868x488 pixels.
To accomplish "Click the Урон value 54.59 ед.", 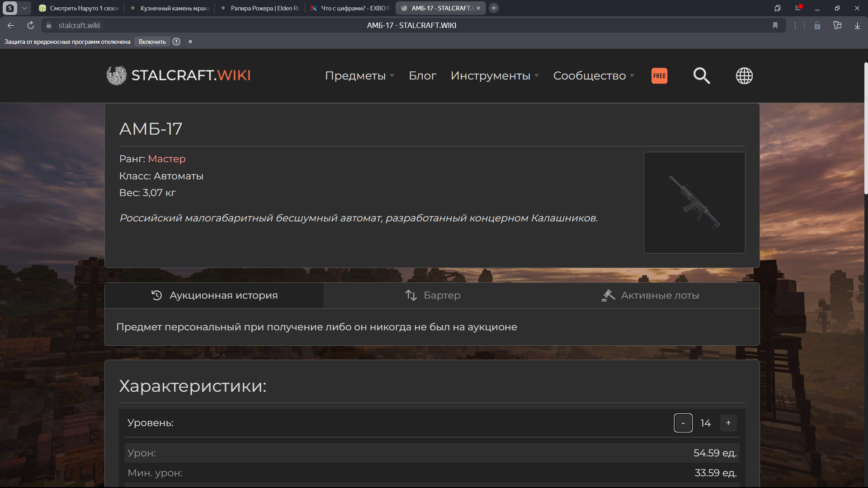I will 715,453.
